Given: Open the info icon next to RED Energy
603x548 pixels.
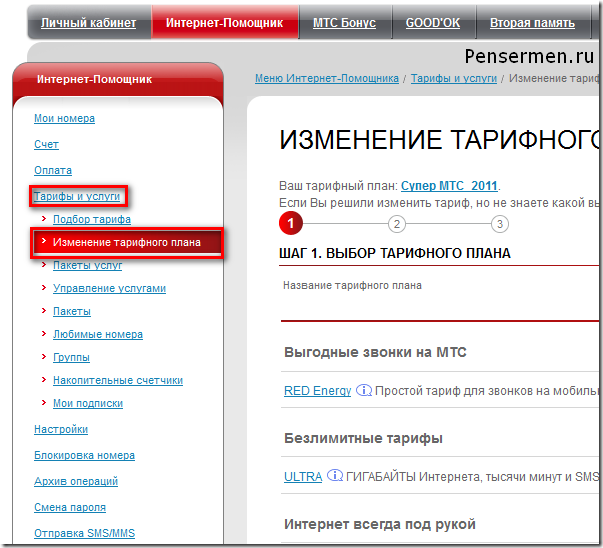Looking at the screenshot, I should (x=363, y=390).
